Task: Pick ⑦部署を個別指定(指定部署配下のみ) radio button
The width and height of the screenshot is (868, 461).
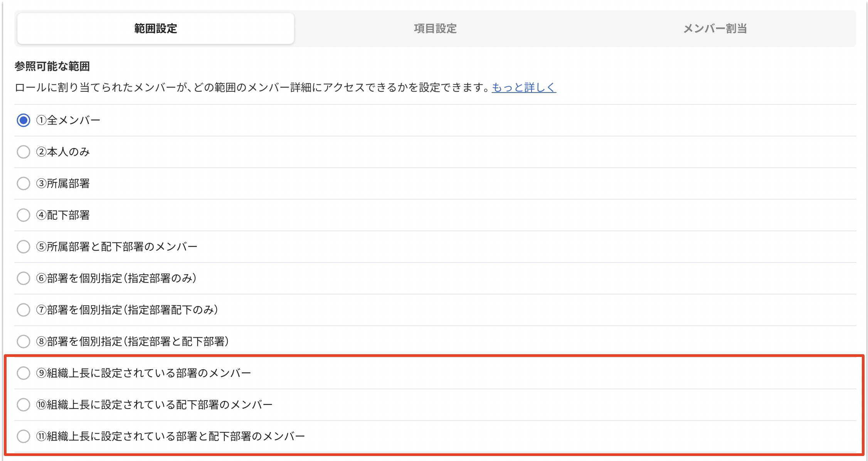Action: coord(24,310)
